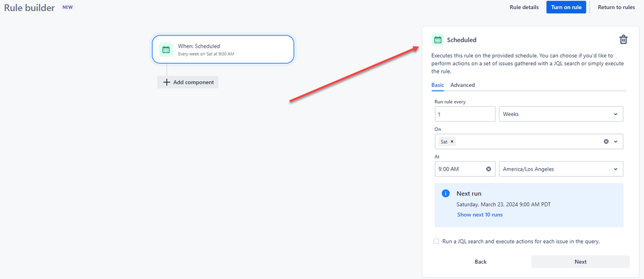Viewport: 644px width, 279px height.
Task: Open the Weeks interval dropdown
Action: 561,114
